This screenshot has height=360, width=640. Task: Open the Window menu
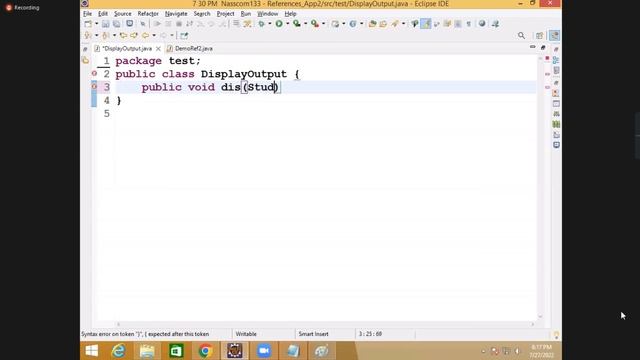pos(267,13)
